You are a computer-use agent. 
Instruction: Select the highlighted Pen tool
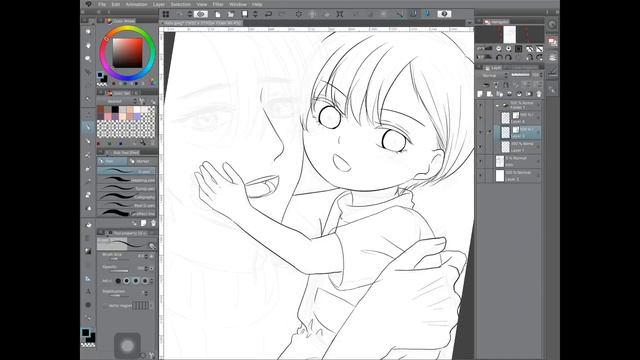tap(88, 127)
